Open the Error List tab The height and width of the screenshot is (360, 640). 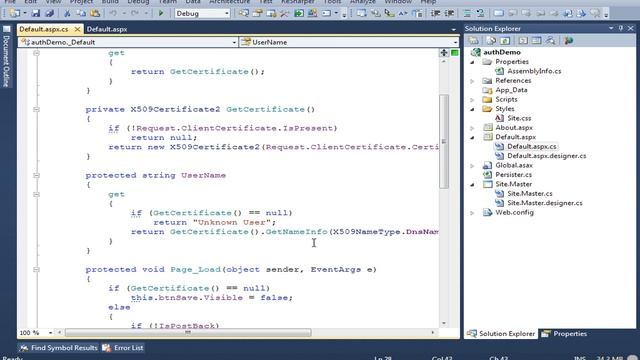[123, 348]
